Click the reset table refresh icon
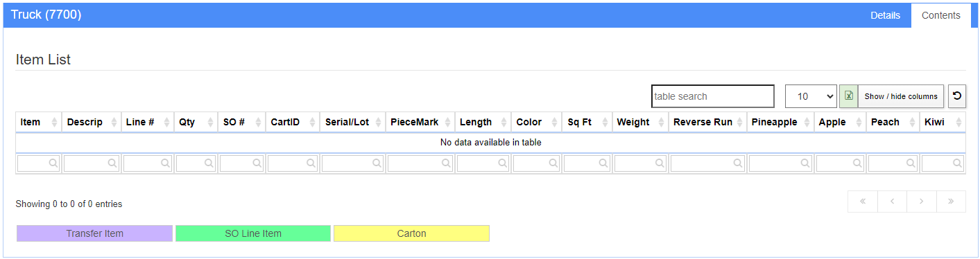The width and height of the screenshot is (980, 259). pyautogui.click(x=957, y=96)
